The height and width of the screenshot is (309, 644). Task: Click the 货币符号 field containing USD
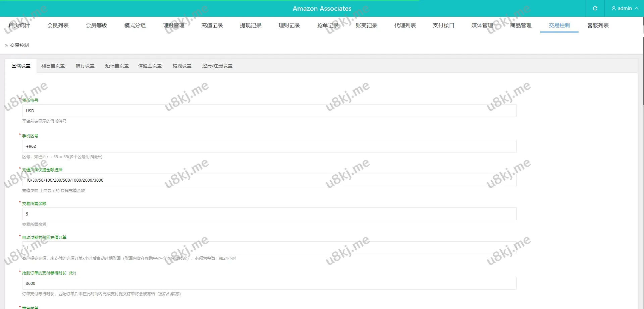[x=269, y=111]
